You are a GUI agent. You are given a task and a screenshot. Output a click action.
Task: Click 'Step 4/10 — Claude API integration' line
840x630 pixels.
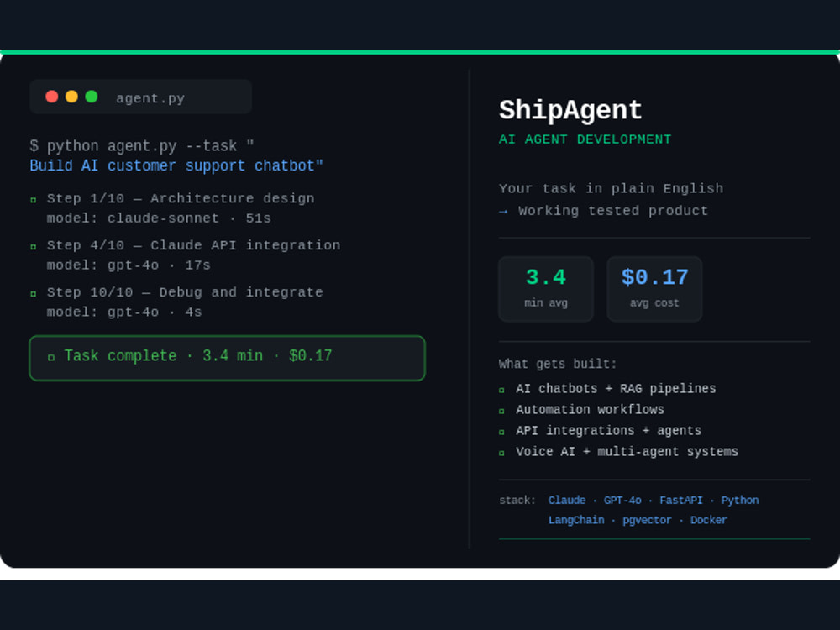193,246
